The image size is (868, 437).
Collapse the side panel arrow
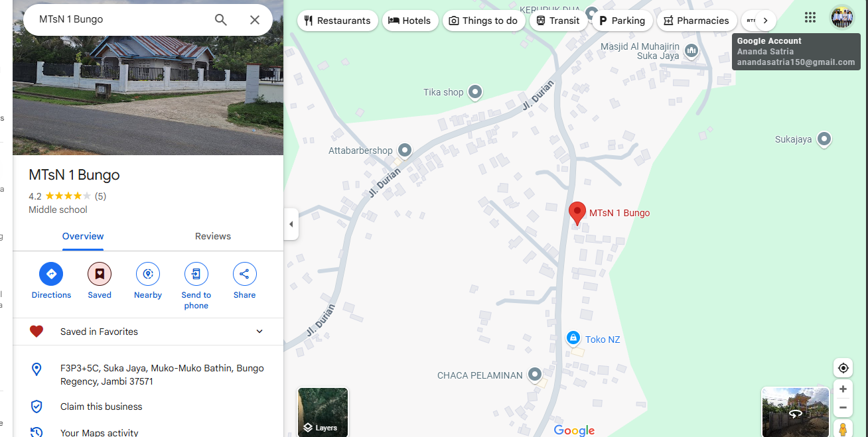click(291, 224)
